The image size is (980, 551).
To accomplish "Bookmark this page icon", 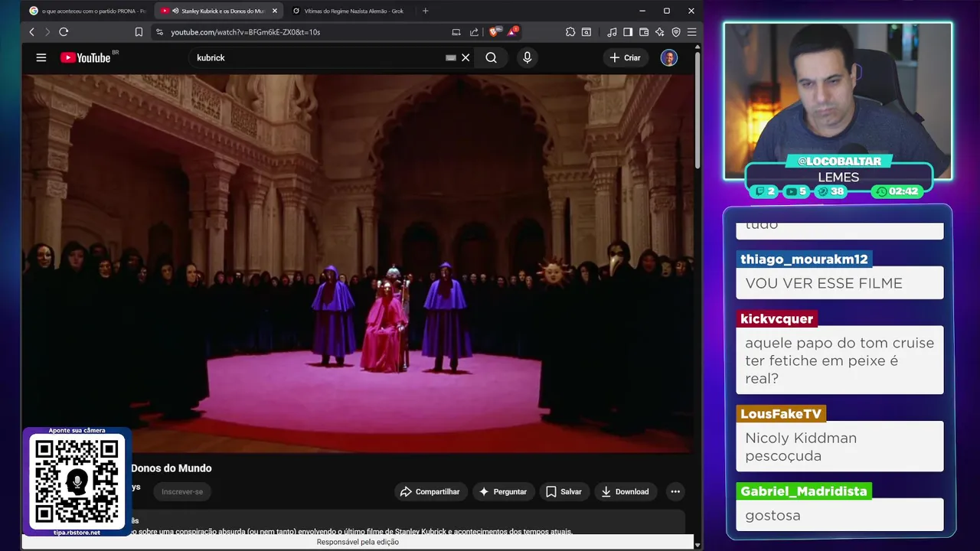I will (139, 32).
